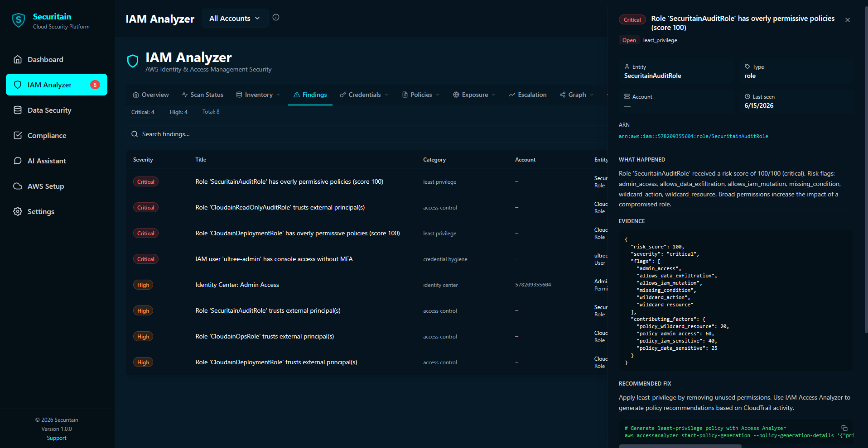The height and width of the screenshot is (448, 868).
Task: Open 'CloudainOpsRole' trusts external principal finding
Action: [367, 336]
